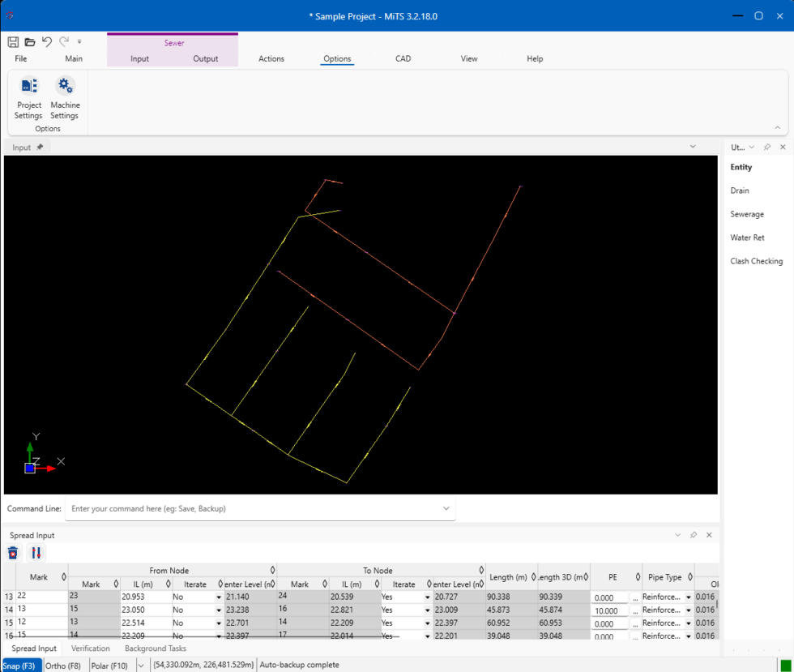Pin the Spread Input panel

coord(694,535)
